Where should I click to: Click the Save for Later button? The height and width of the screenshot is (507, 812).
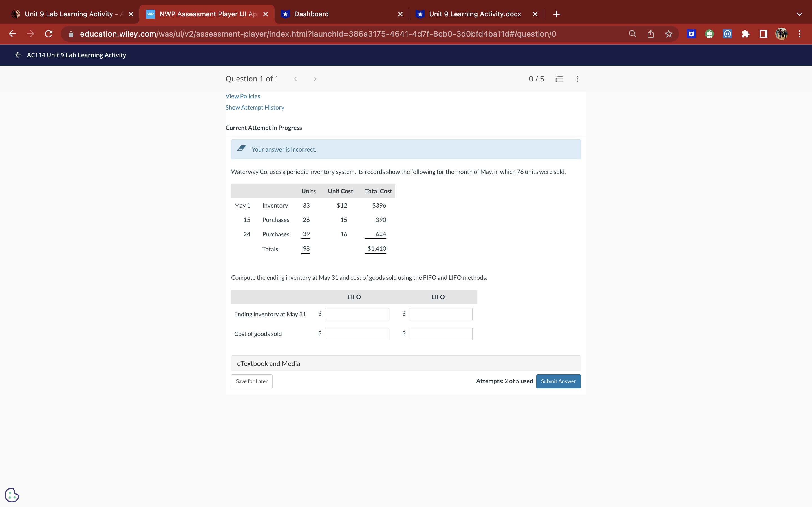tap(252, 381)
